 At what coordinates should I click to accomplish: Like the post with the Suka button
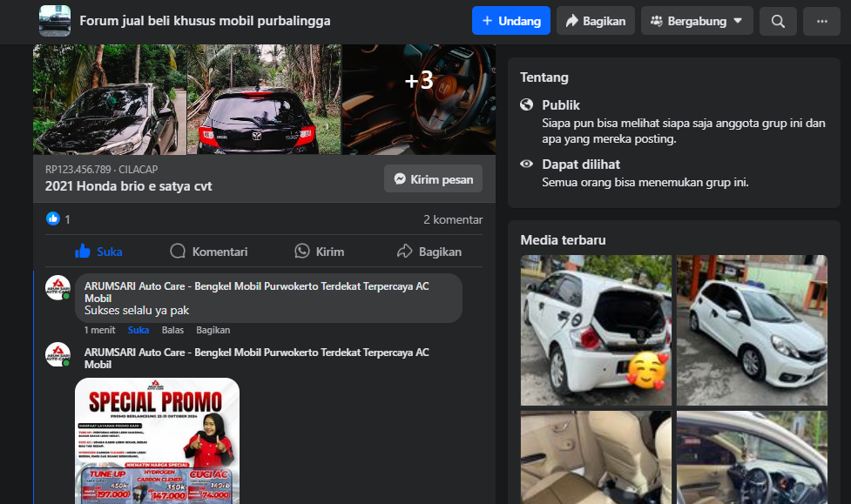(98, 252)
